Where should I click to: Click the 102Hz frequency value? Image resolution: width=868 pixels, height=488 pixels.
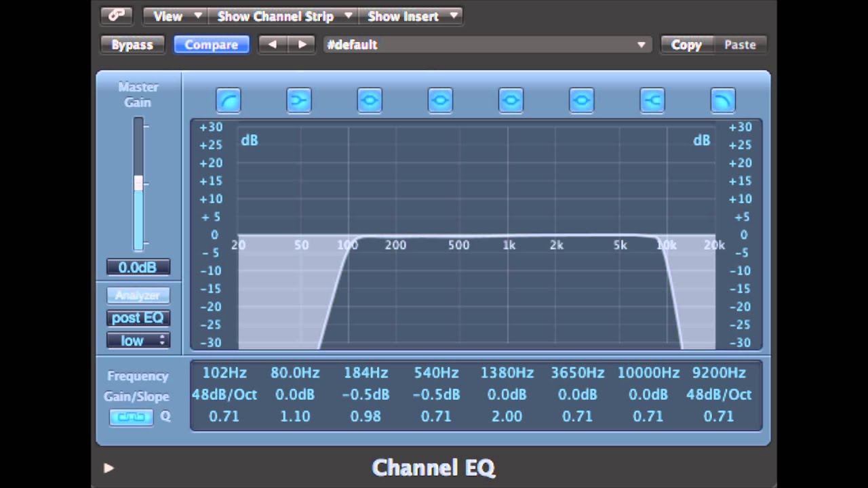224,373
